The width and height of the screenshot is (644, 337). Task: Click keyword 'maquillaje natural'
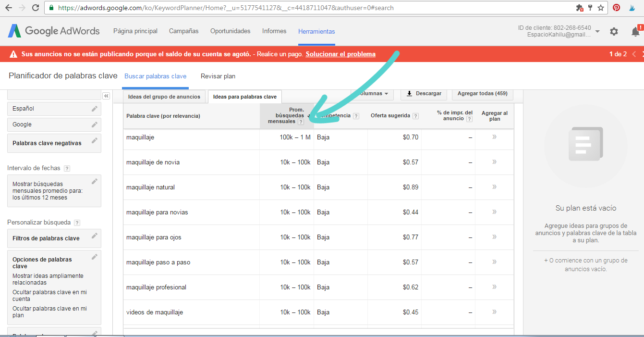[x=151, y=187]
